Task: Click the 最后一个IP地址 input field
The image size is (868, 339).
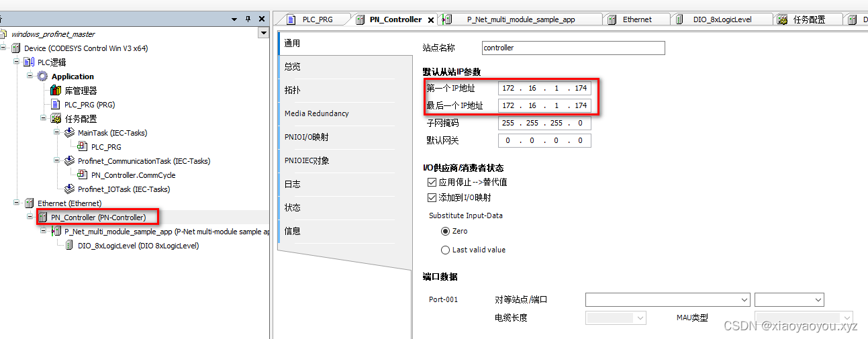Action: [544, 105]
